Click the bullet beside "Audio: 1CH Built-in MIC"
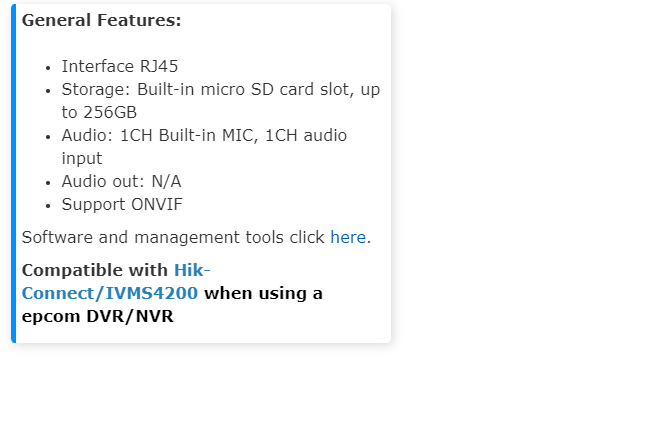Screen dimensions: 668x447 point(49,136)
